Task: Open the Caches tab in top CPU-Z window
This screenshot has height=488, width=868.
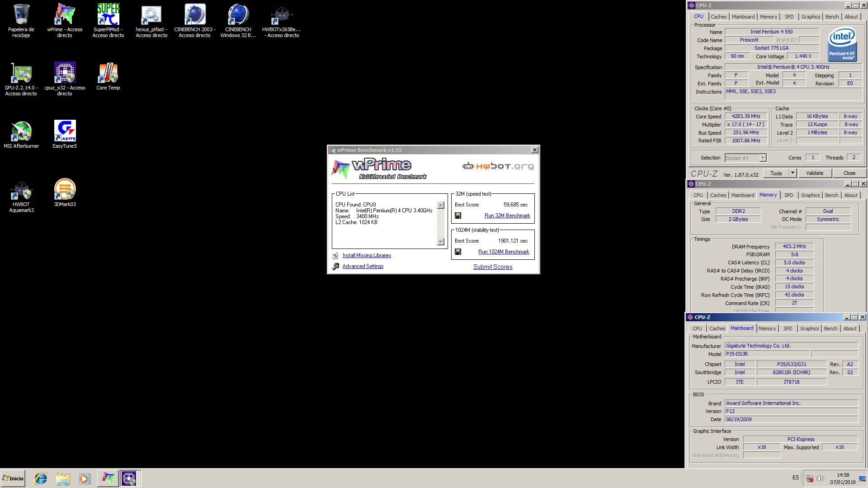Action: (718, 17)
